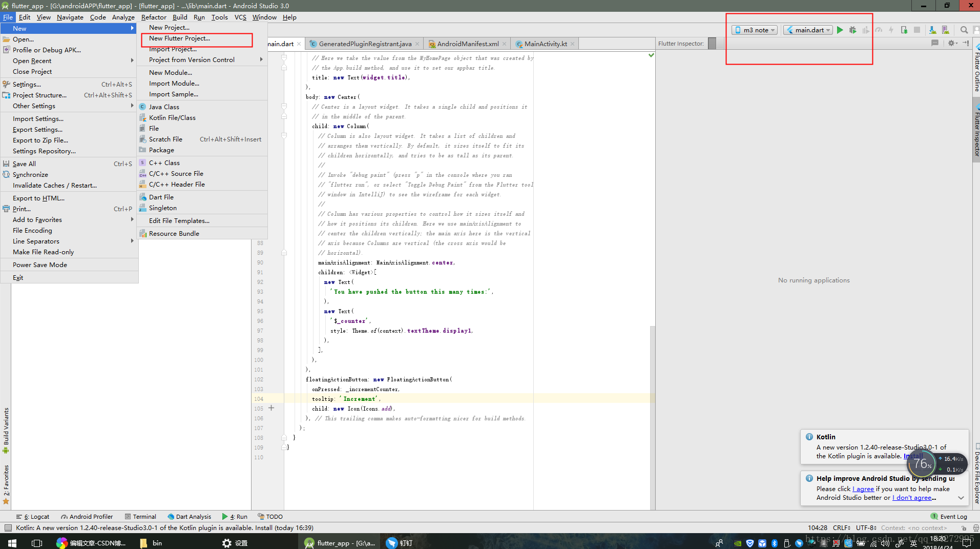Open the VCS menu in menu bar

pos(240,17)
